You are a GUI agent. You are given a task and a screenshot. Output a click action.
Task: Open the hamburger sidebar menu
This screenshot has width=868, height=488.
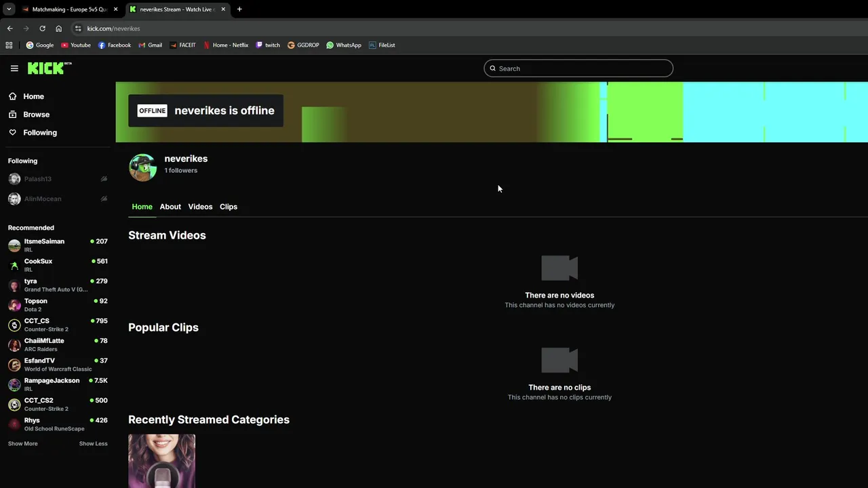pyautogui.click(x=14, y=68)
